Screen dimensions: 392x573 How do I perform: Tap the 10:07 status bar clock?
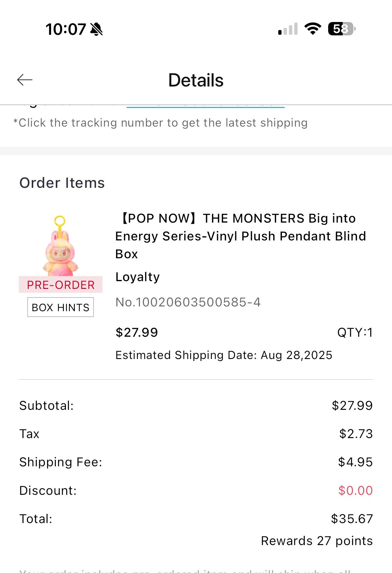coord(66,29)
